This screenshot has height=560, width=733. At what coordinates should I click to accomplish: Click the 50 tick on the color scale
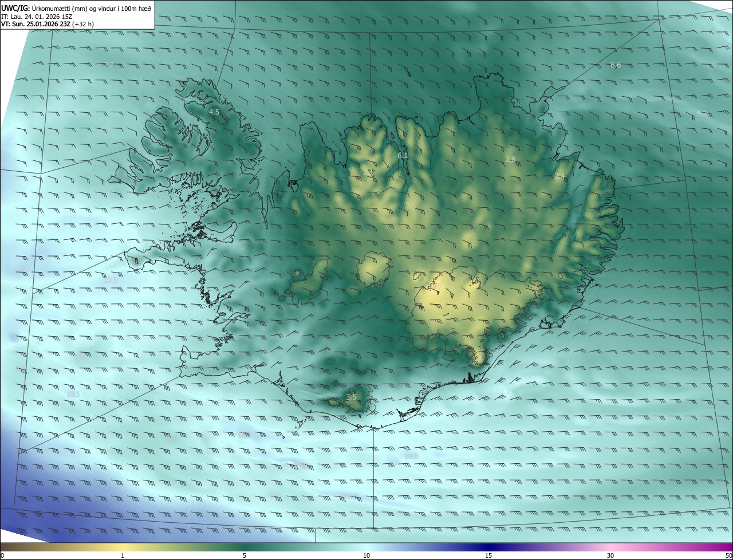pyautogui.click(x=728, y=556)
